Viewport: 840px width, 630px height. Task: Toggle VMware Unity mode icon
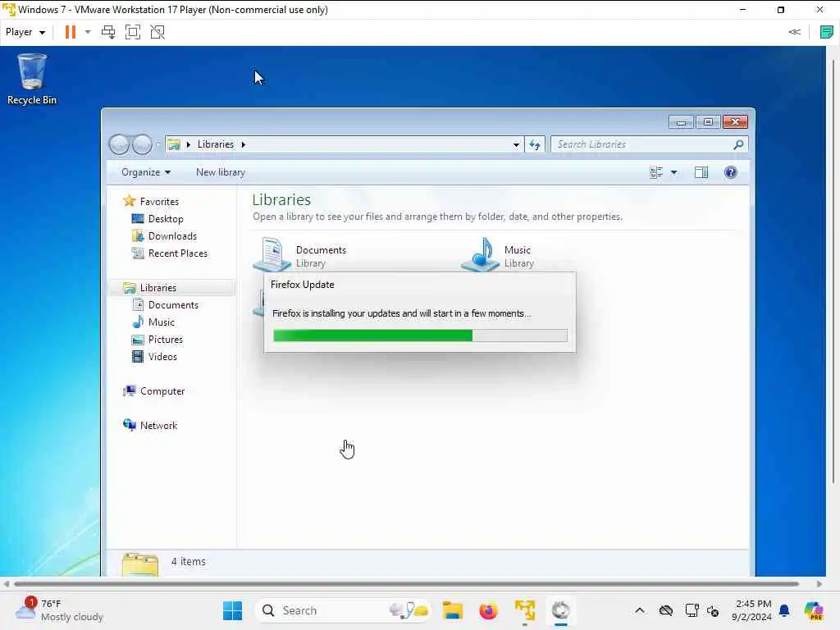tap(157, 32)
